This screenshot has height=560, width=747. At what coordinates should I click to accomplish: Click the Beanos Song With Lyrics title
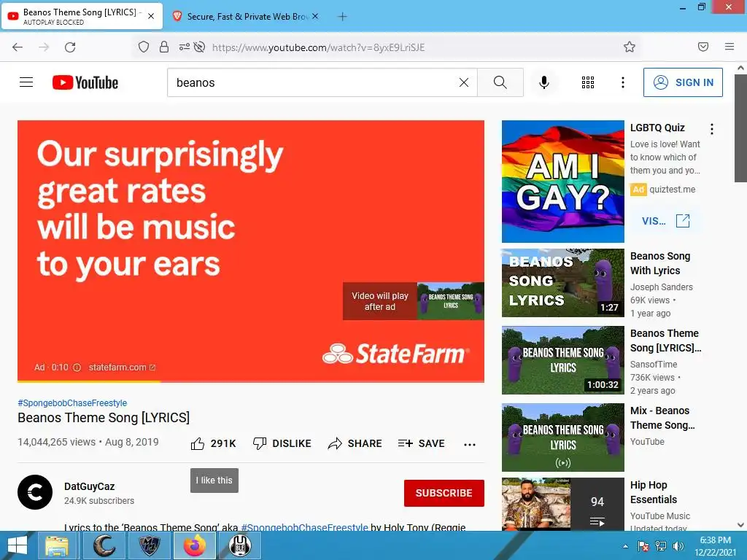[659, 262]
